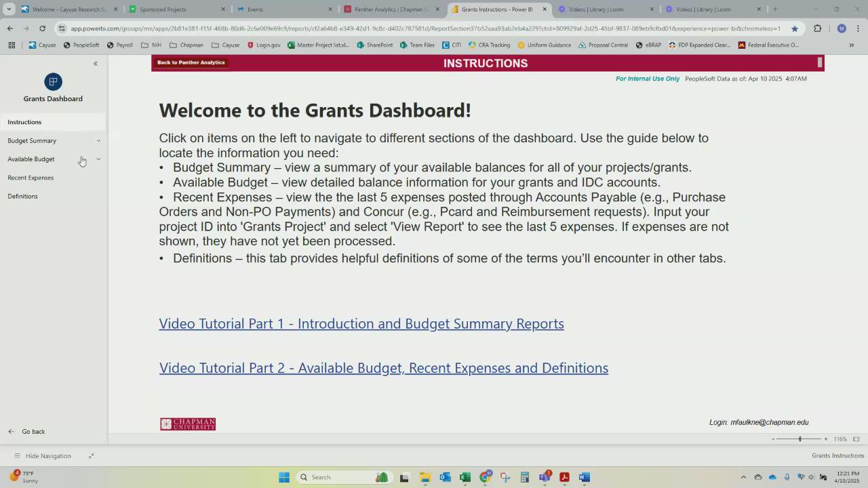Click the Chapman University logo

(x=188, y=424)
